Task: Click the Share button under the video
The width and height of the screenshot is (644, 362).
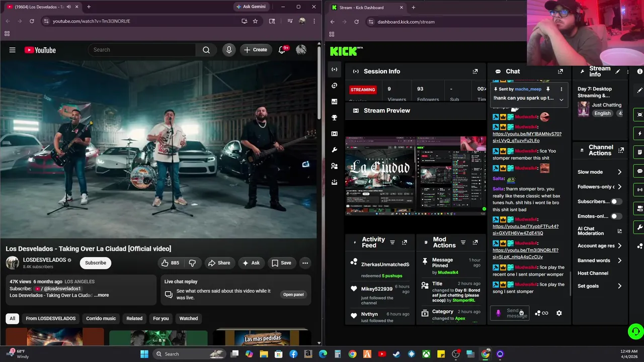Action: [219, 263]
